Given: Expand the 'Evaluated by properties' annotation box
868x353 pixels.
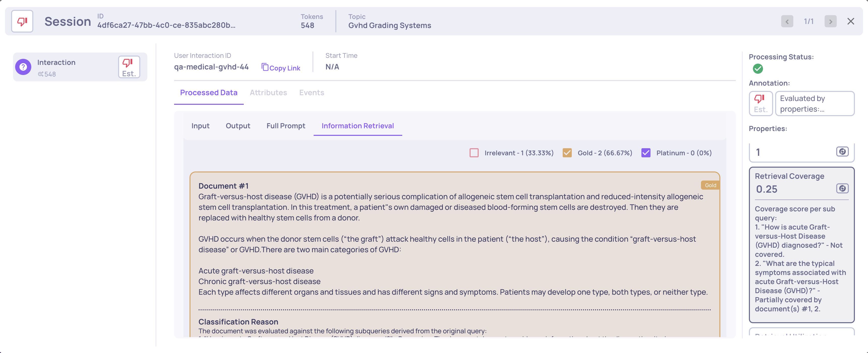Looking at the screenshot, I should [x=815, y=104].
